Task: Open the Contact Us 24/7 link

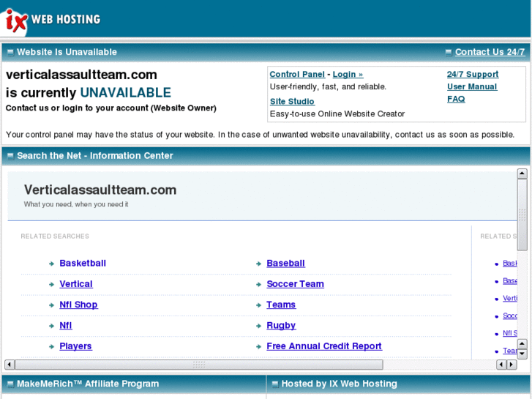Action: coord(490,52)
